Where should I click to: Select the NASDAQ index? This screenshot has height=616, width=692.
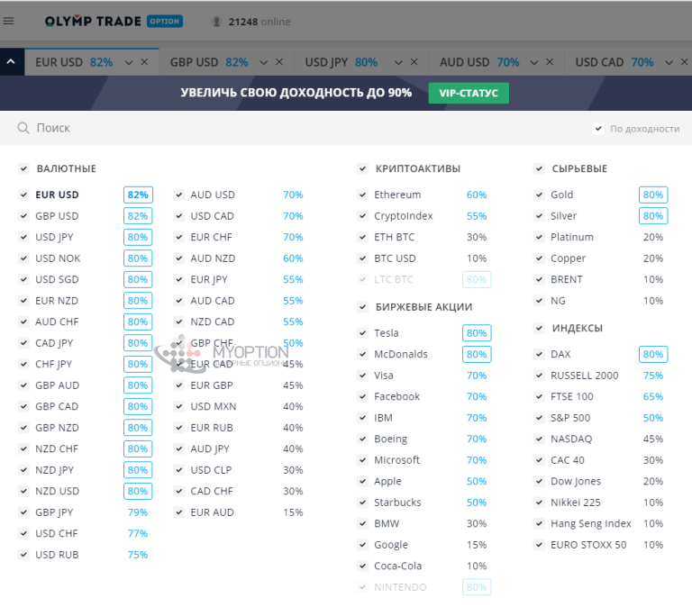click(571, 439)
